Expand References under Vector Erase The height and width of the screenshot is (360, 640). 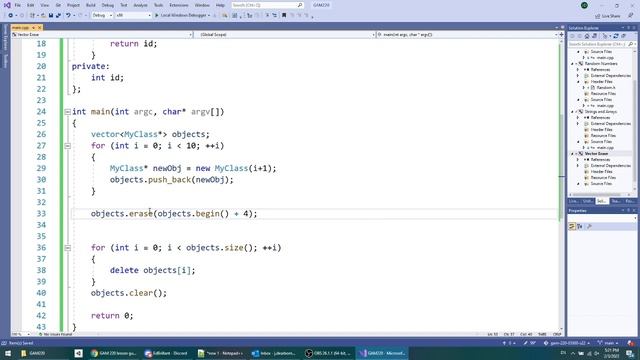tap(578, 160)
